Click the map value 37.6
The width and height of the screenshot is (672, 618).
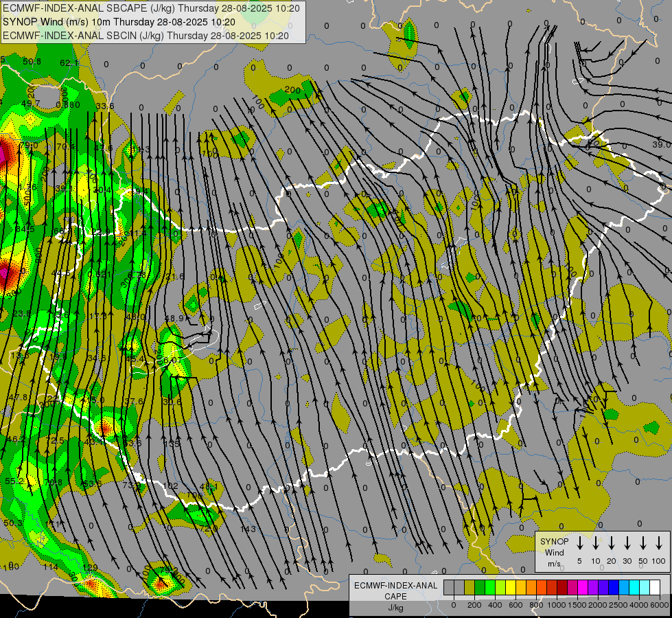tap(134, 402)
